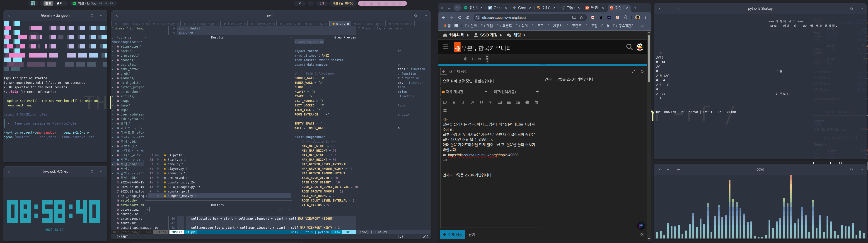The height and width of the screenshot is (243, 868).
Task: Select the 음악 workspace in top bar
Action: (59, 3)
